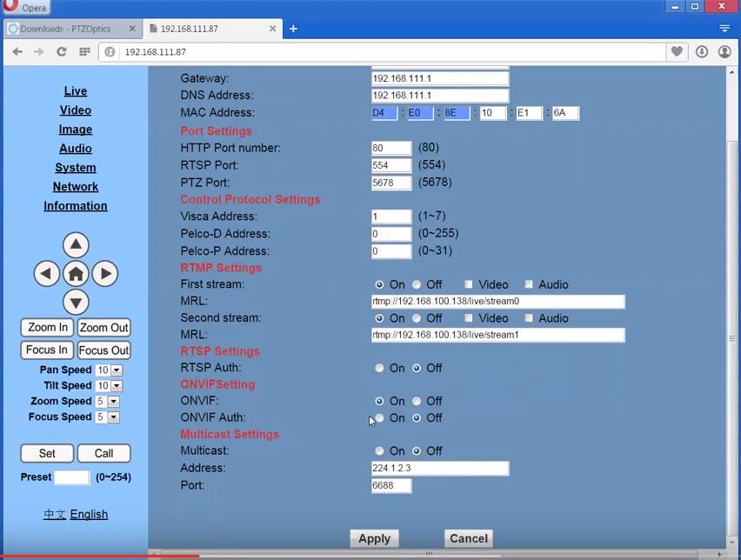Set ONVIF Auth to On
Image resolution: width=741 pixels, height=560 pixels.
[x=380, y=417]
